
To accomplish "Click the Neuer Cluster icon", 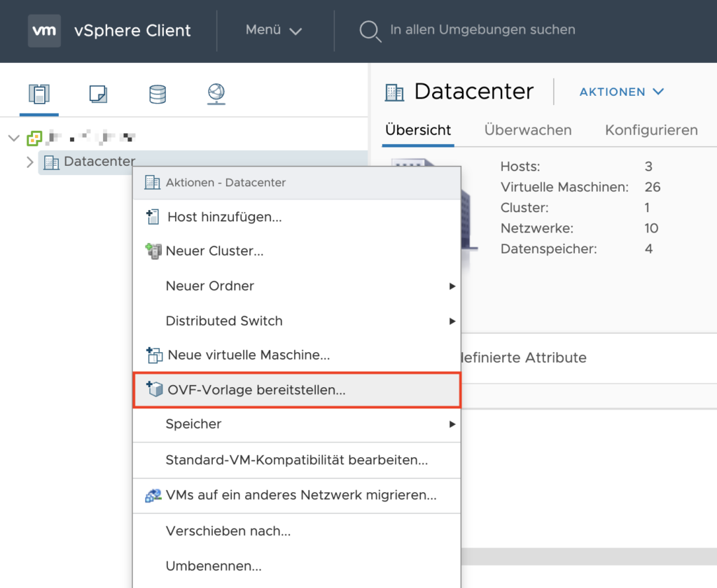I will click(153, 251).
